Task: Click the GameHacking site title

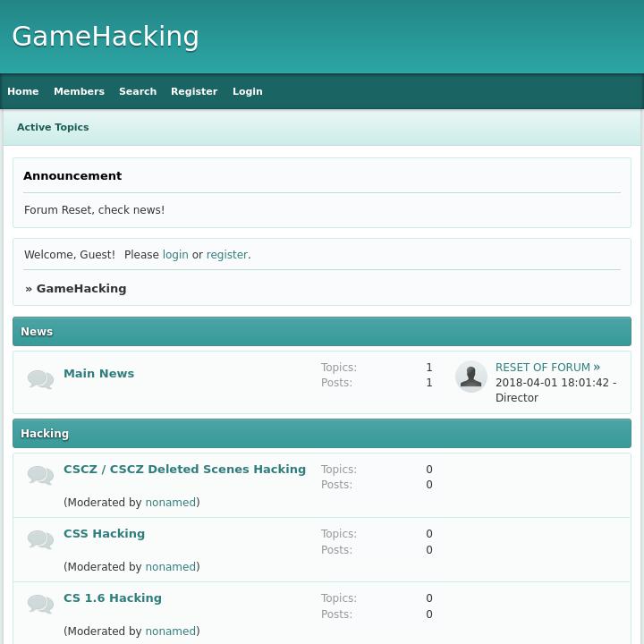Action: click(x=106, y=37)
